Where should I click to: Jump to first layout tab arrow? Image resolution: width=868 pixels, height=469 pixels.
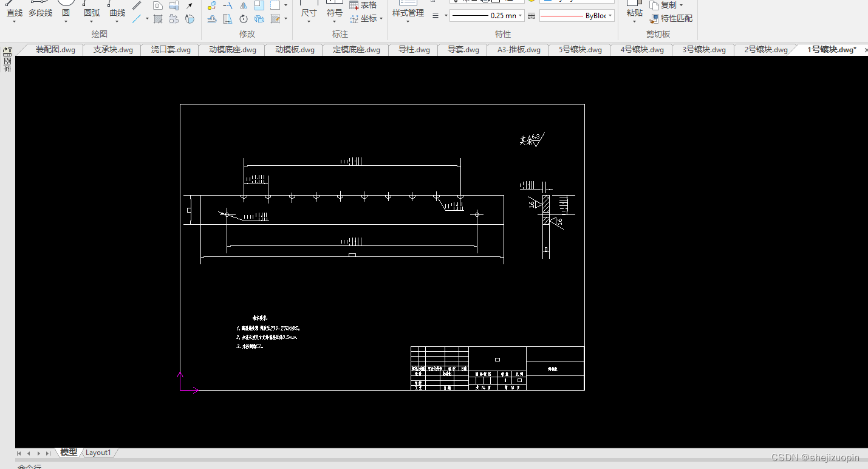point(19,453)
